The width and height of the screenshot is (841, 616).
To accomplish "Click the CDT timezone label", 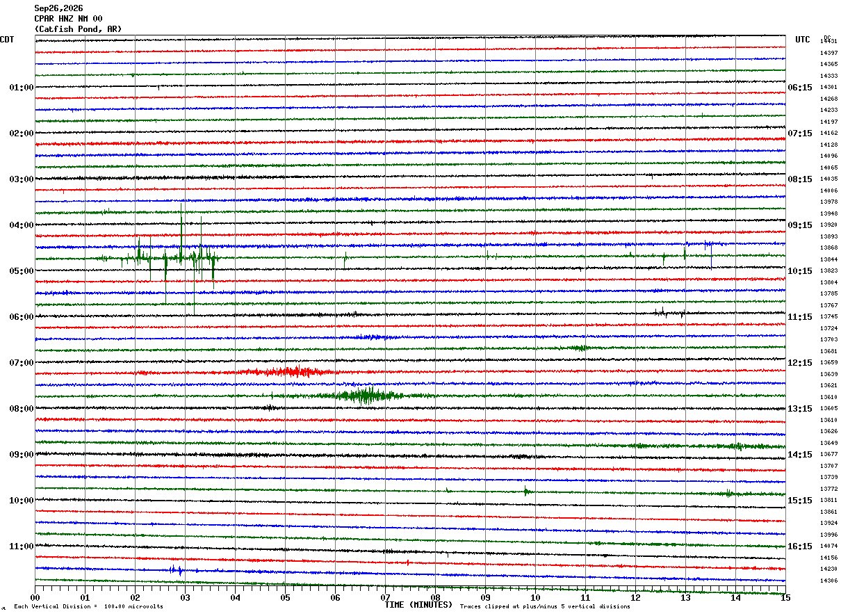I will click(7, 40).
